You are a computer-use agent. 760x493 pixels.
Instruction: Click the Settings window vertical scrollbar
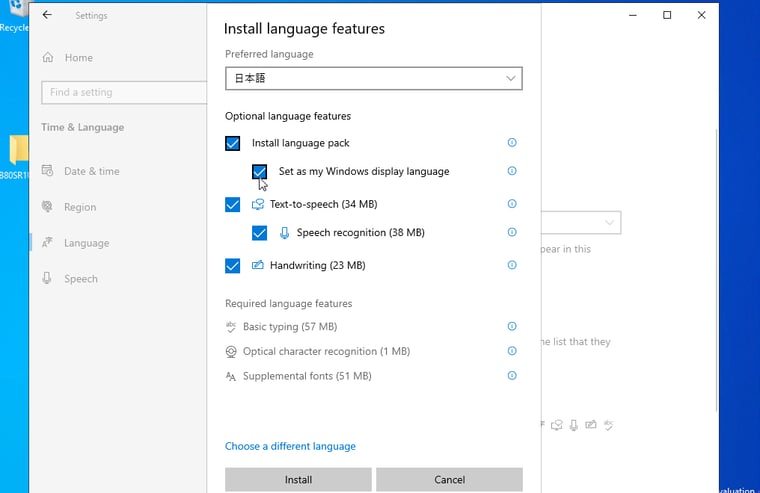pyautogui.click(x=717, y=270)
